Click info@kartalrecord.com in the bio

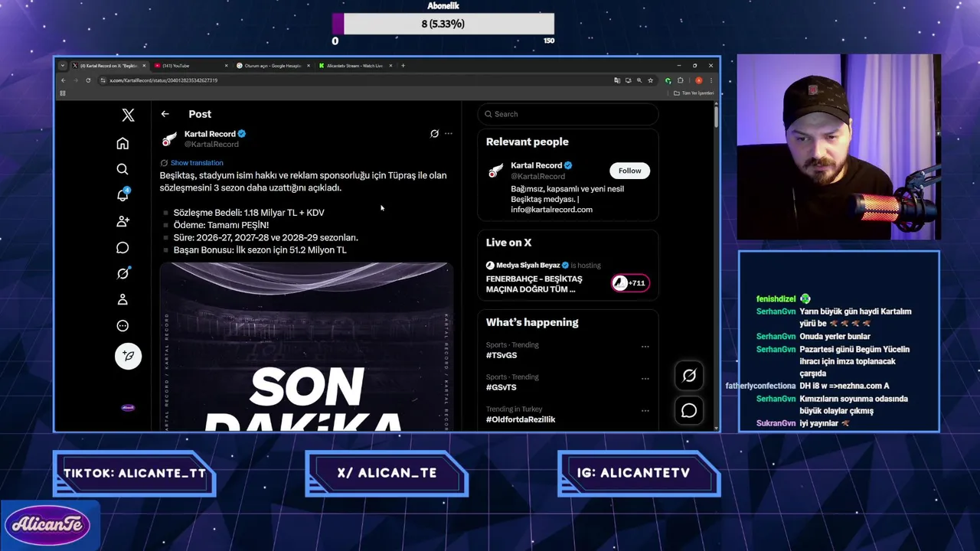click(551, 210)
